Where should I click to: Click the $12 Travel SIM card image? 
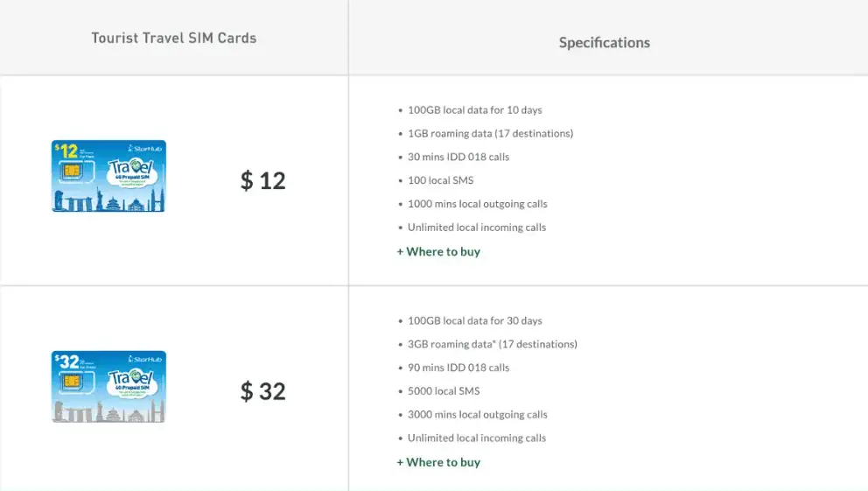click(108, 176)
